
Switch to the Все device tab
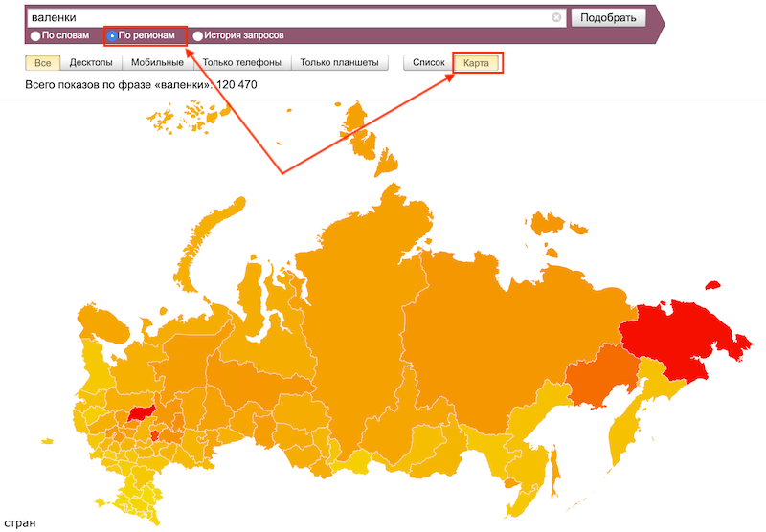(x=42, y=63)
